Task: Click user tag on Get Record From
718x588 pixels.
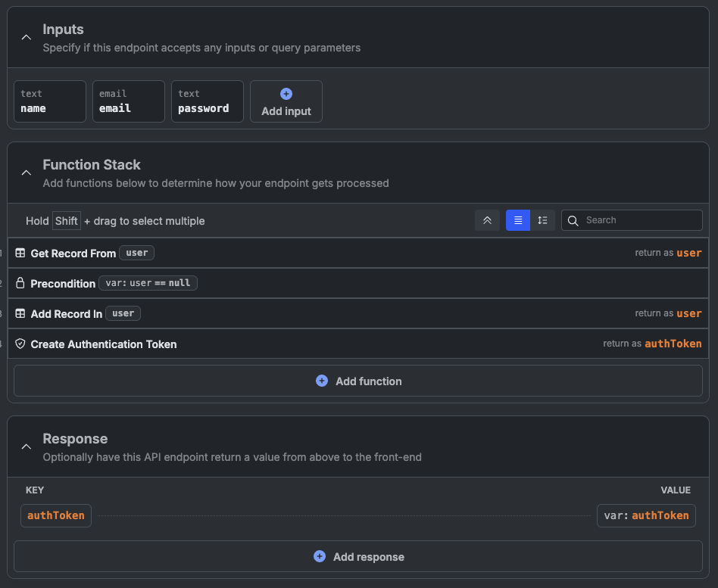Action: [x=137, y=253]
